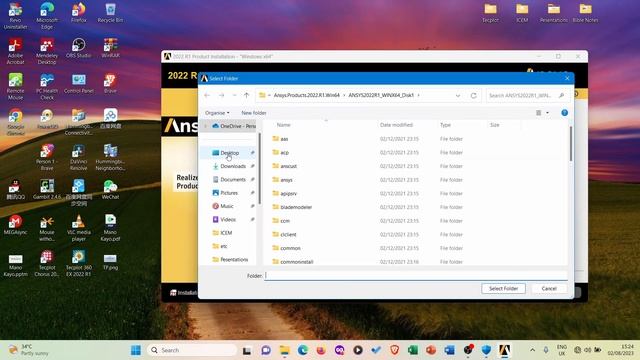Image resolution: width=640 pixels, height=360 pixels.
Task: Open the Organise menu
Action: pyautogui.click(x=217, y=113)
